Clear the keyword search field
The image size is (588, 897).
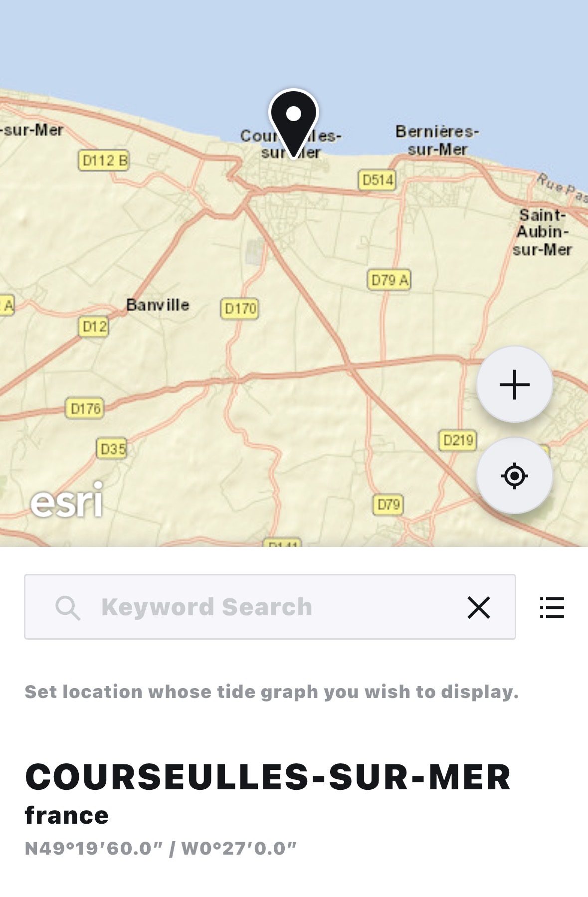(478, 607)
